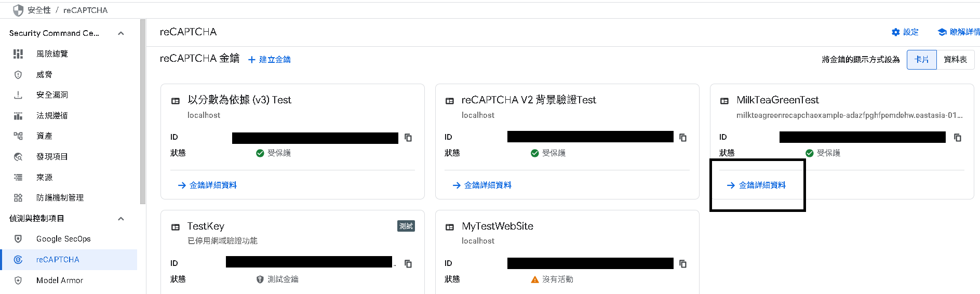Click the 瞭解詳情 graduation cap icon

942,32
